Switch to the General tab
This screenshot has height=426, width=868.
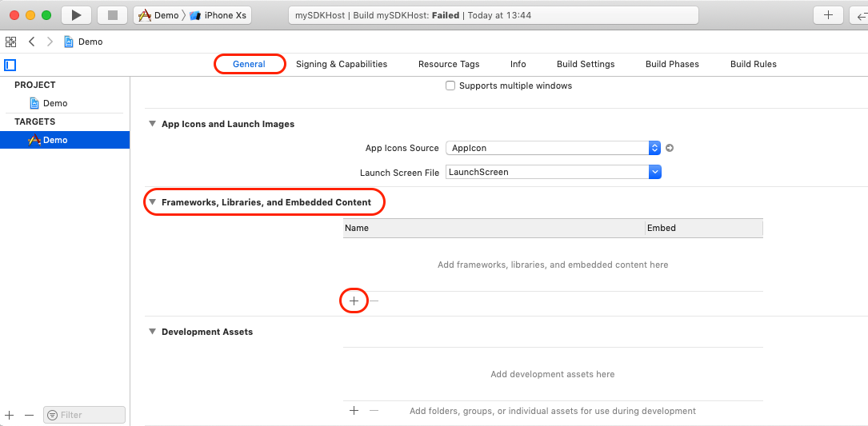coord(249,64)
